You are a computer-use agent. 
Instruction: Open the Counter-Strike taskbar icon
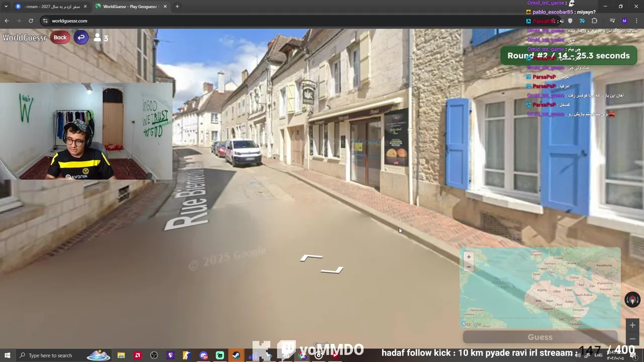[187, 355]
